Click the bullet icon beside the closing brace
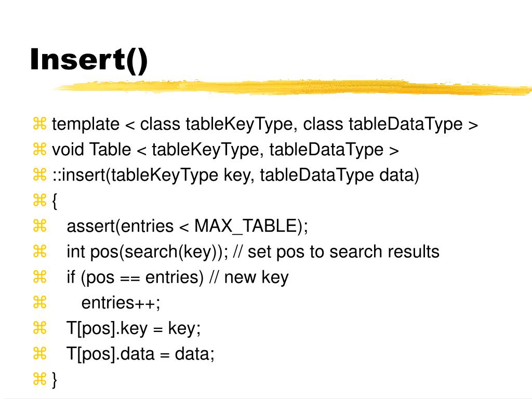The width and height of the screenshot is (532, 399). pyautogui.click(x=39, y=379)
